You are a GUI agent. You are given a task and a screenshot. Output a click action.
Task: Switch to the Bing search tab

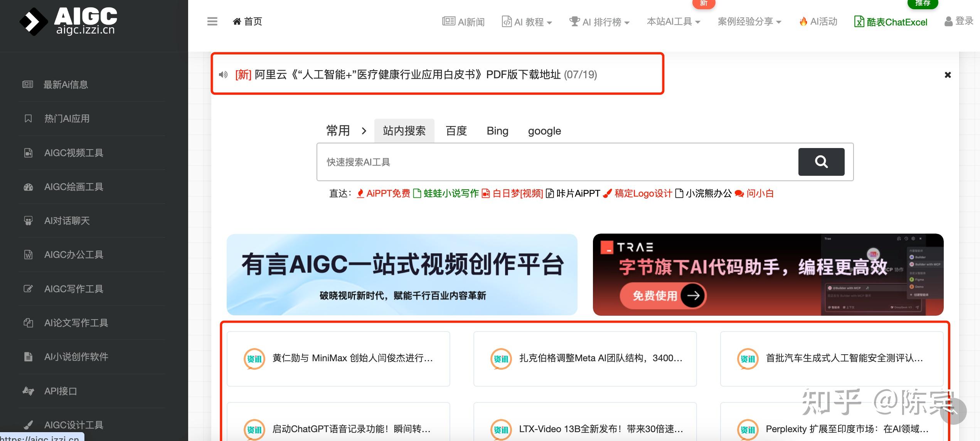[x=497, y=131]
